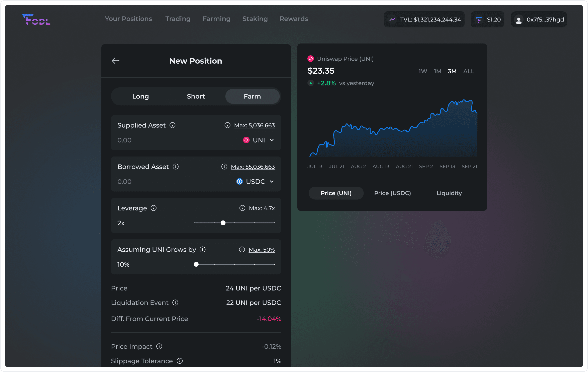Select the 1M chart time range
This screenshot has height=372, width=588.
click(x=437, y=71)
